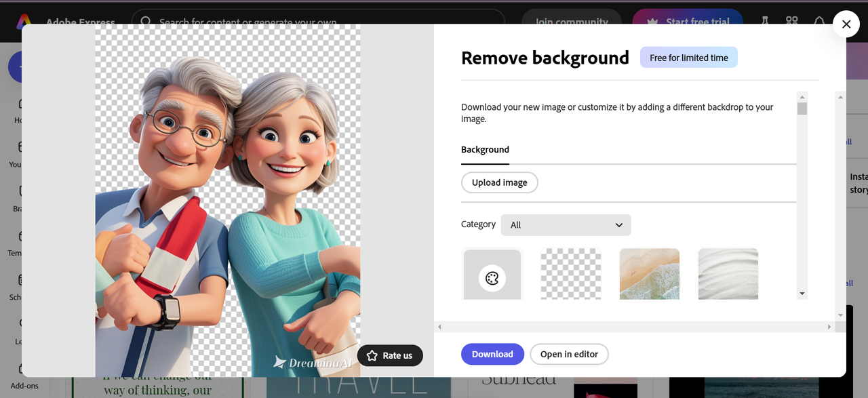This screenshot has width=868, height=398.
Task: Click the horizontal scrollbar right arrow
Action: [829, 327]
